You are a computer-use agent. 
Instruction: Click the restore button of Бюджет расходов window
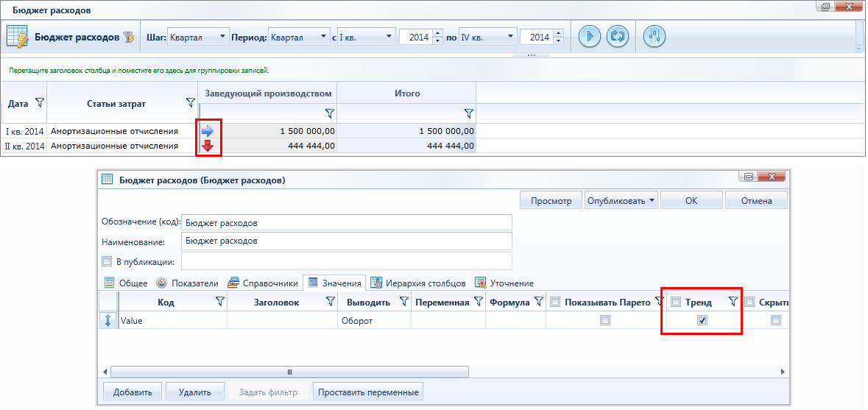826,7
